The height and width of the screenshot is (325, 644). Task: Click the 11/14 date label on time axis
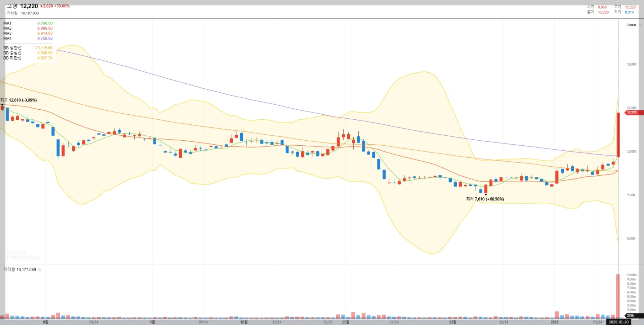(394, 322)
